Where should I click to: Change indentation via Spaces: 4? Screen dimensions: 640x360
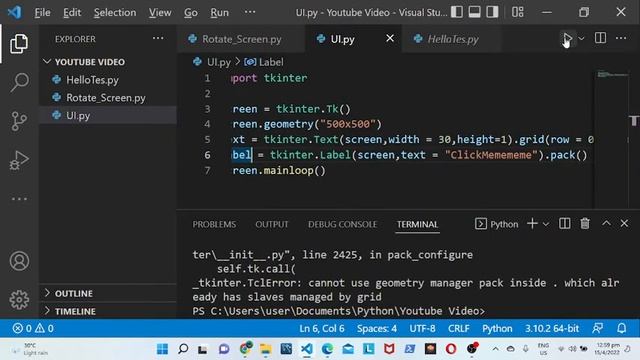(x=377, y=329)
